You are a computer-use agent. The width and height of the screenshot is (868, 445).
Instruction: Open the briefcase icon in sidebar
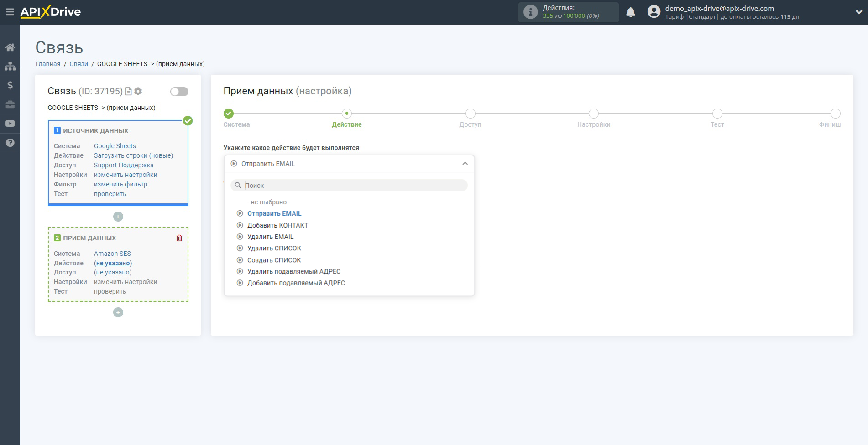point(10,104)
